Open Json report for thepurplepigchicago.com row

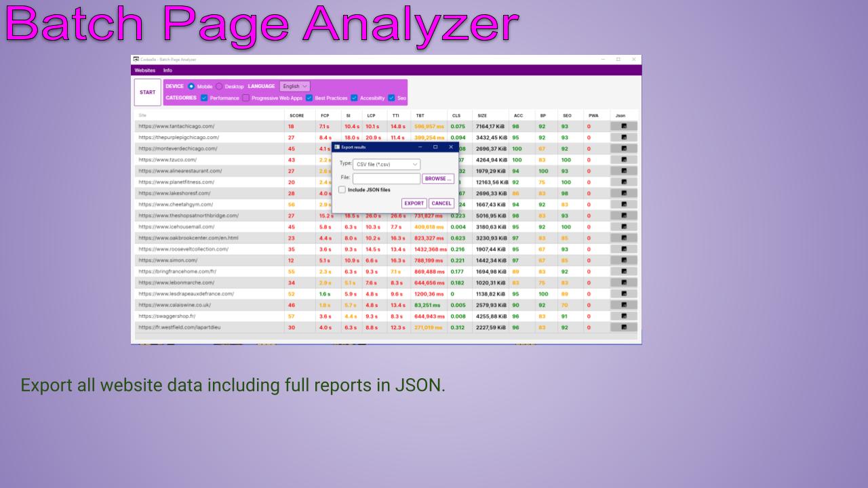(x=623, y=137)
